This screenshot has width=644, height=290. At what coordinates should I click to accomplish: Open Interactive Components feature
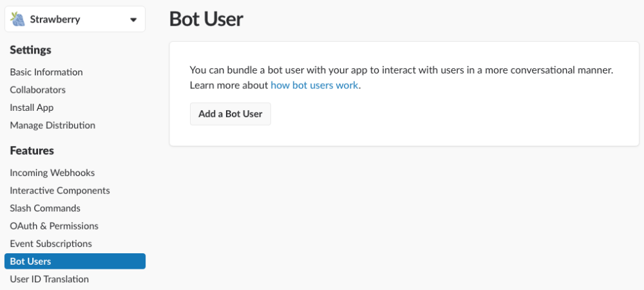60,191
